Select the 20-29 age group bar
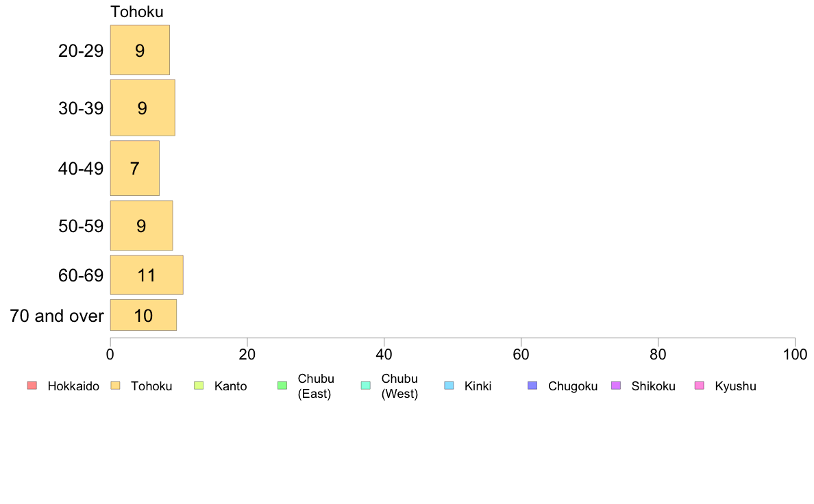 coord(140,50)
